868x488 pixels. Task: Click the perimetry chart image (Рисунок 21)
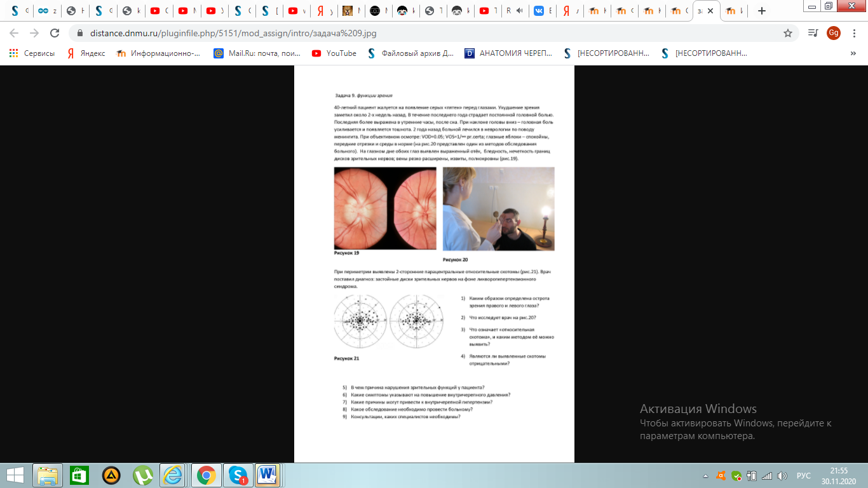(x=388, y=323)
